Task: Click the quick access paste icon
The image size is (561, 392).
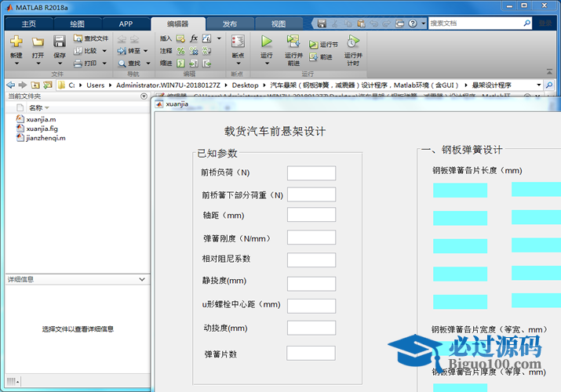Action: [361, 24]
